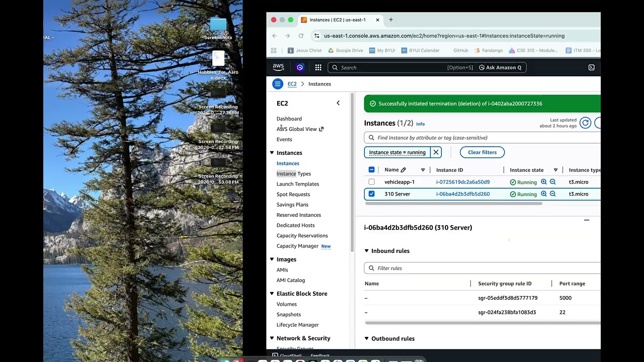Click the edit pencil next to Name
Viewport: 644px width, 362px height.
click(403, 170)
